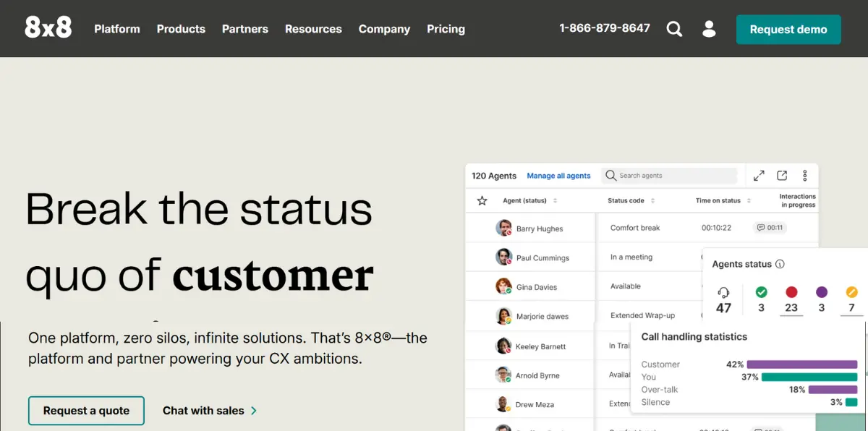Screen dimensions: 868x431
Task: Select the yellow pencil status indicator
Action: (x=851, y=292)
